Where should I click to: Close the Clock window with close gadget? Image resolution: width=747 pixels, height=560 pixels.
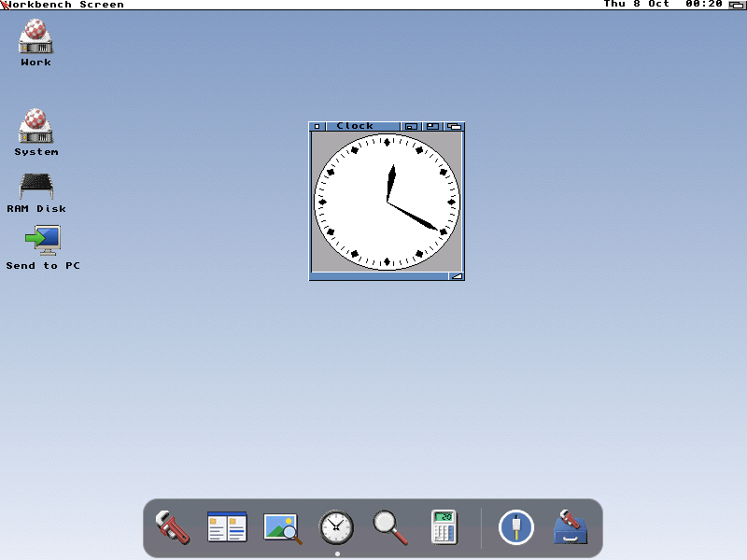317,126
